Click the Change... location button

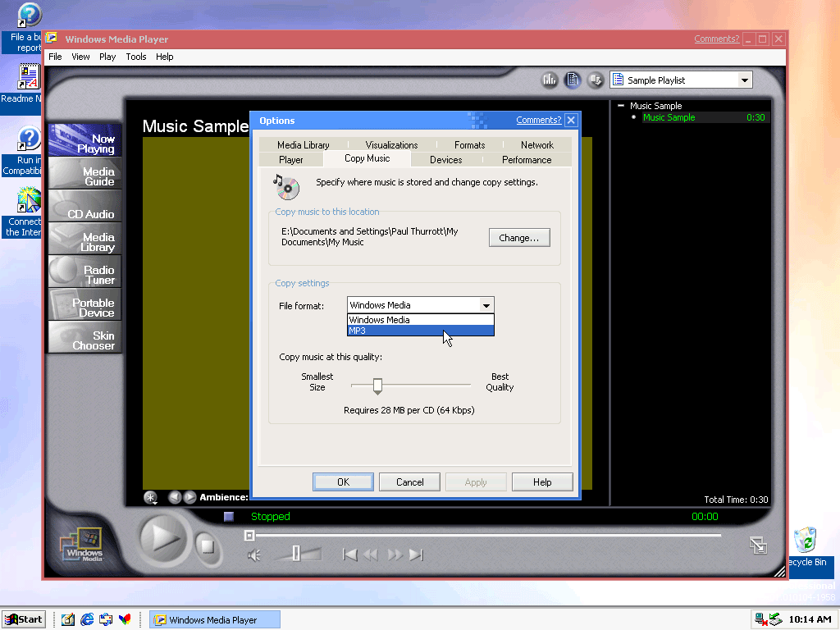tap(518, 238)
